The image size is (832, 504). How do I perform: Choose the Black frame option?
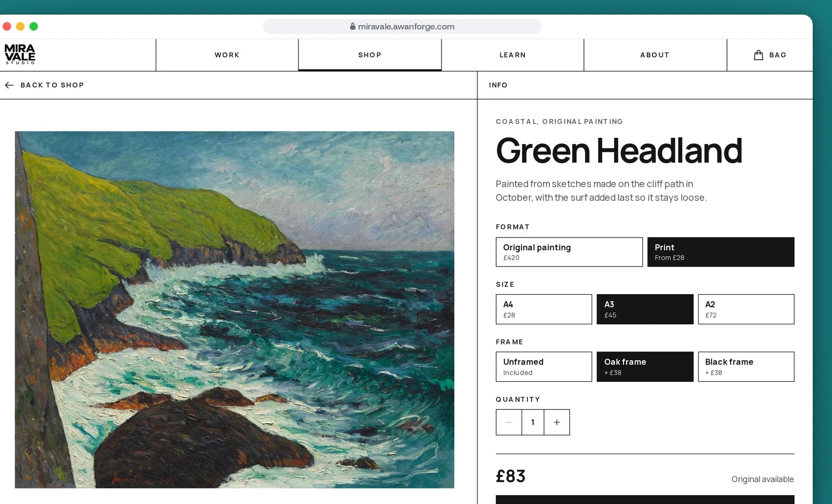click(746, 367)
